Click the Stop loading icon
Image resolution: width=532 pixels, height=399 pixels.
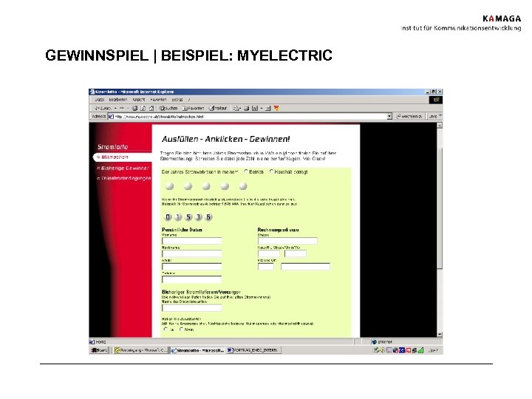pyautogui.click(x=134, y=108)
